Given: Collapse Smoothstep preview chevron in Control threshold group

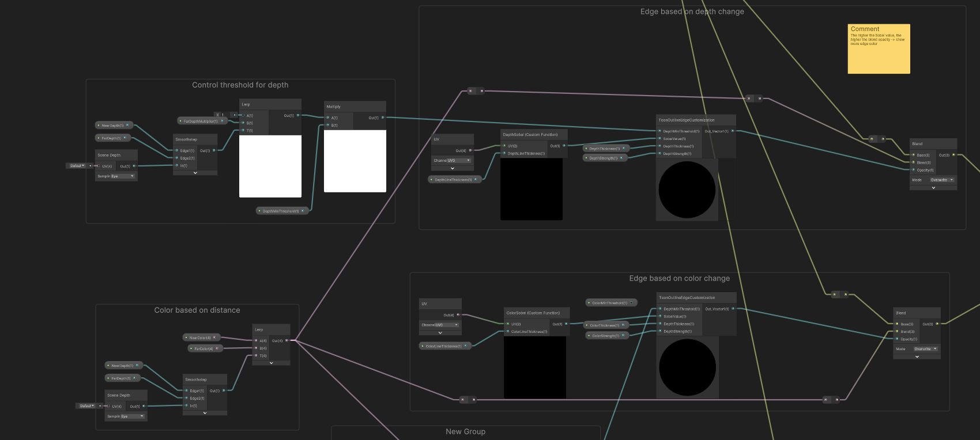Looking at the screenshot, I should coord(195,173).
